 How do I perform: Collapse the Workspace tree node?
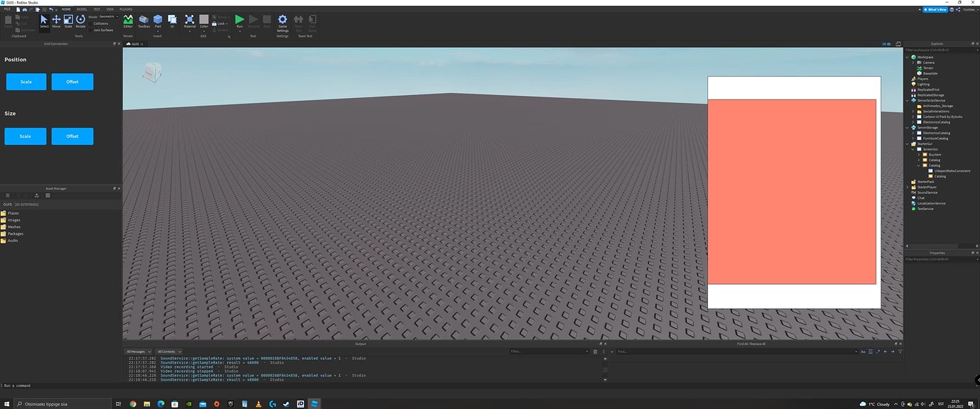[908, 57]
